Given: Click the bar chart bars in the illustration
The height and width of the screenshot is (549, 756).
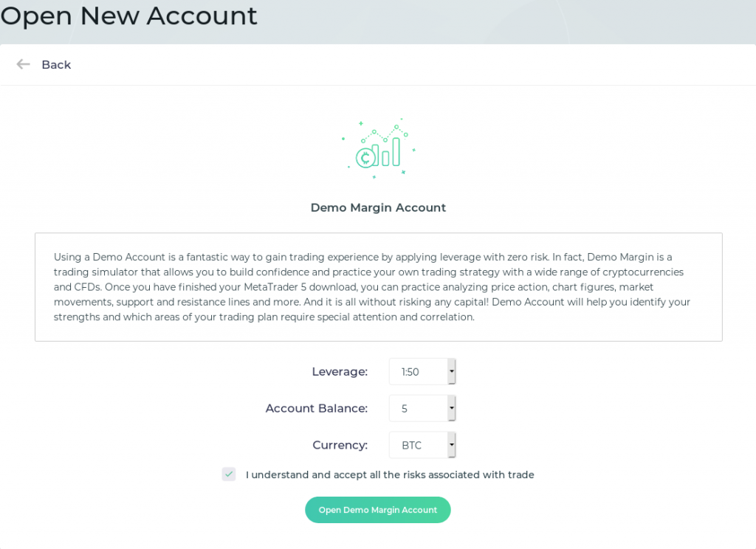Looking at the screenshot, I should click(x=391, y=152).
